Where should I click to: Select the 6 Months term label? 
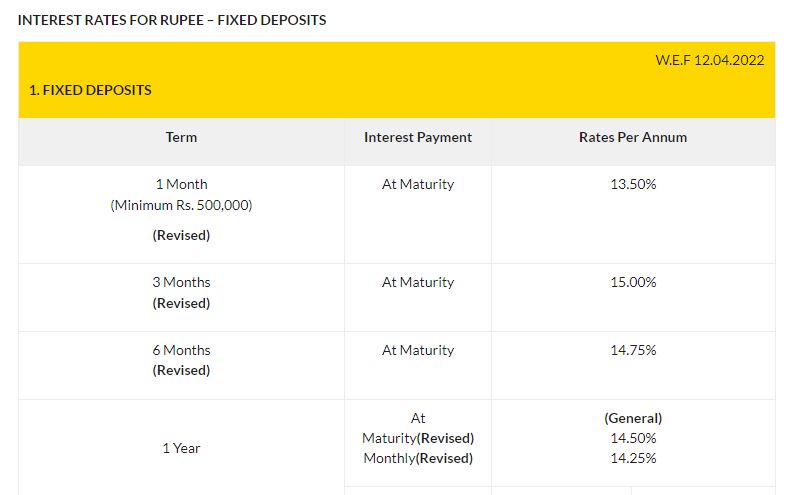point(181,350)
